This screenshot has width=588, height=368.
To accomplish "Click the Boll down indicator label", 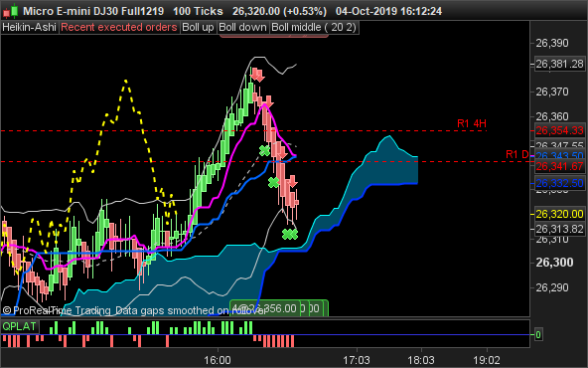I will coord(242,28).
